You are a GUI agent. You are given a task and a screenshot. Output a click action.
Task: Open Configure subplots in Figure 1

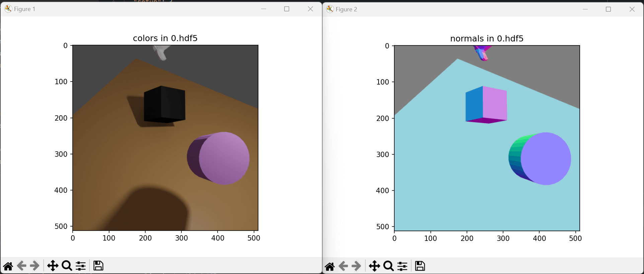(x=81, y=266)
